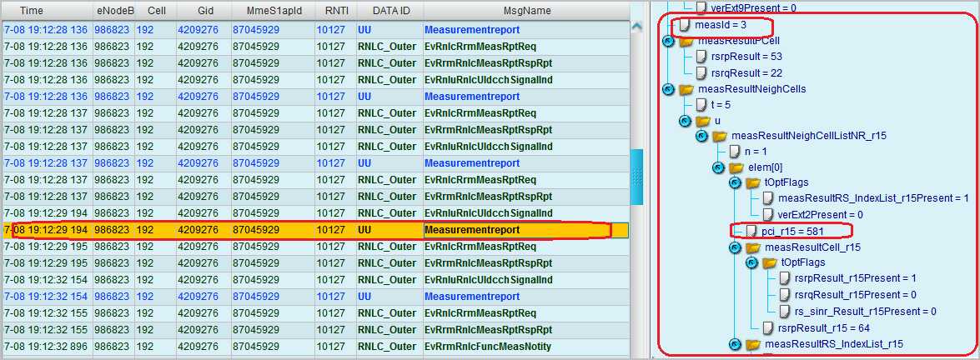980x360 pixels.
Task: Collapse the elem[0] tree branch
Action: point(717,167)
